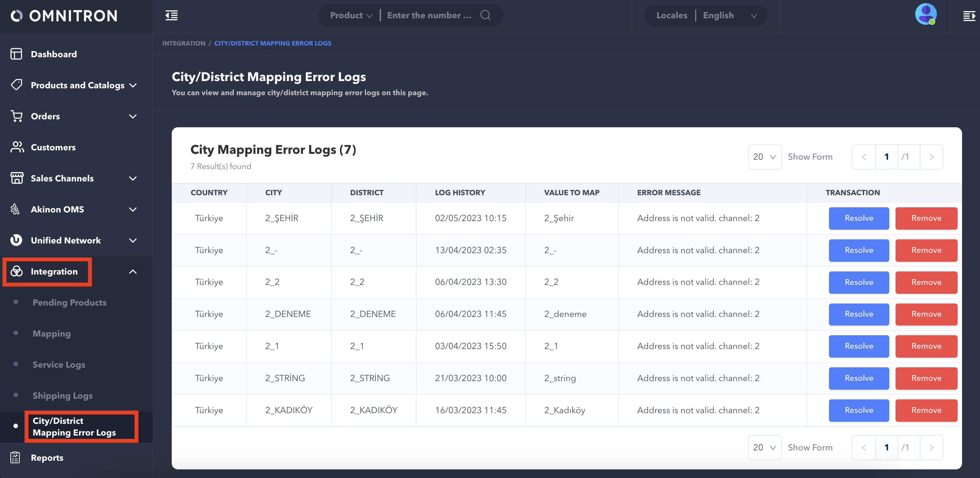The width and height of the screenshot is (980, 478).
Task: Click the Dashboard sidebar icon
Action: pyautogui.click(x=16, y=54)
